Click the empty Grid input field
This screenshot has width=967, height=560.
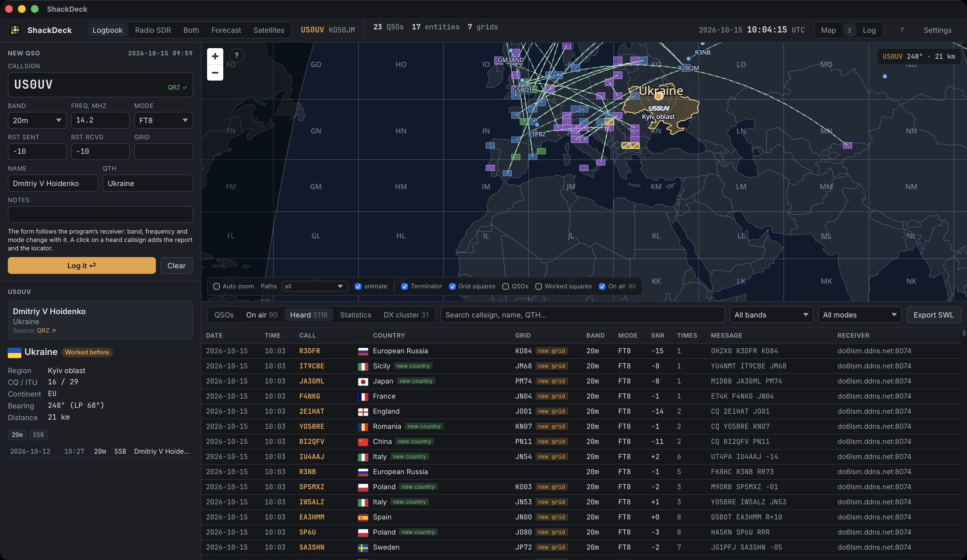[163, 152]
